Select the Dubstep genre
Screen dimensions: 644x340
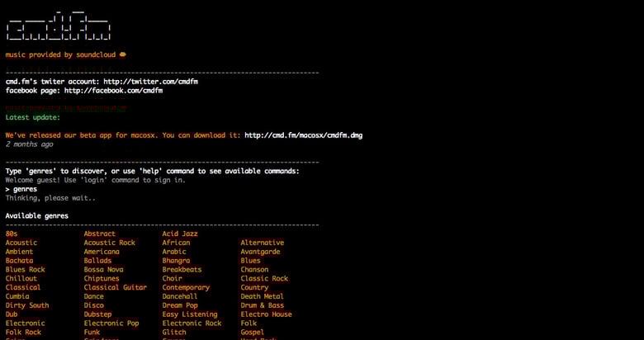pos(97,314)
